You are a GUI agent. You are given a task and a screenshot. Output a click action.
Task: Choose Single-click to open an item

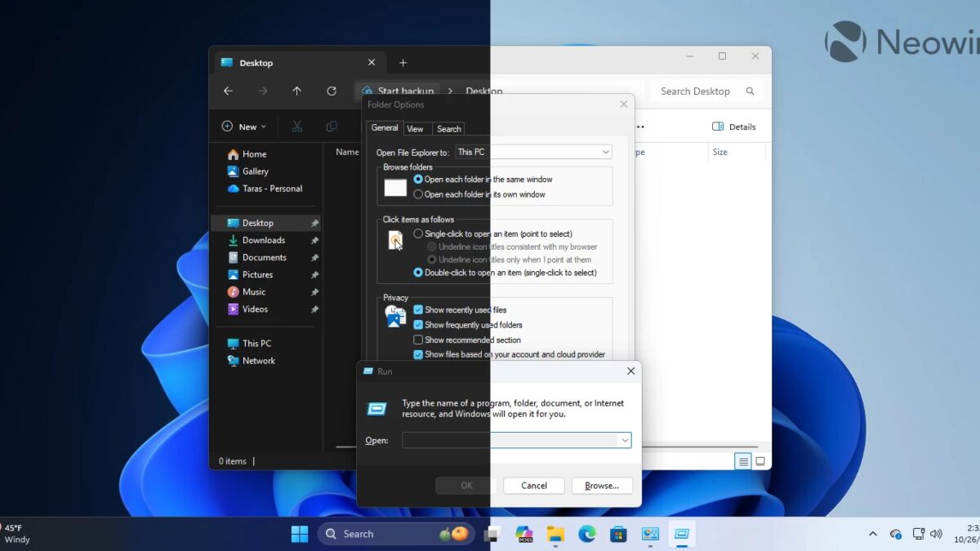click(492, 233)
